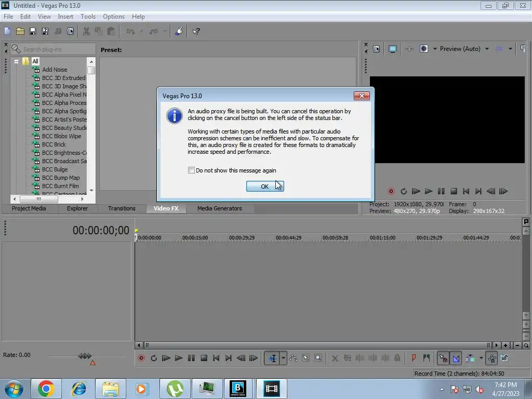Click the New project icon in toolbar
The width and height of the screenshot is (532, 399).
click(x=7, y=32)
